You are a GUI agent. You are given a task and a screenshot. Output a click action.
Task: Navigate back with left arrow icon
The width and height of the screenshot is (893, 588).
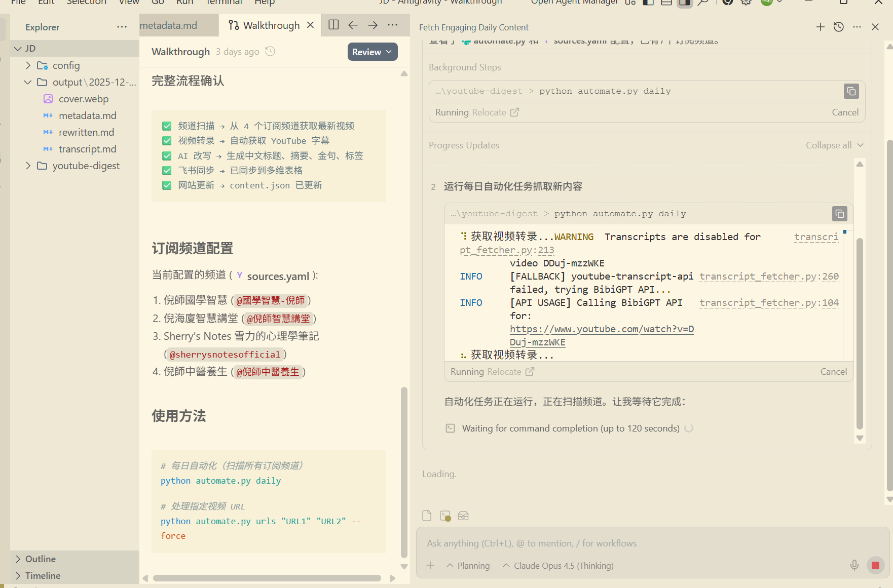click(x=353, y=25)
